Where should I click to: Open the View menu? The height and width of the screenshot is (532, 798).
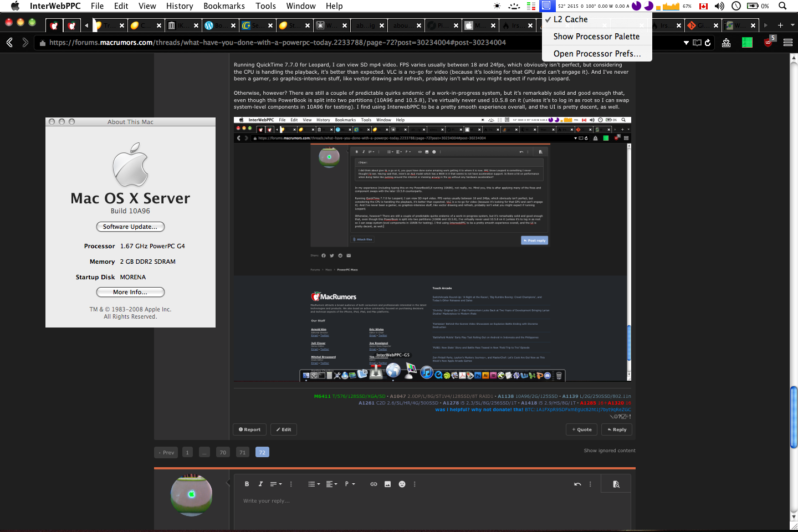pos(147,6)
